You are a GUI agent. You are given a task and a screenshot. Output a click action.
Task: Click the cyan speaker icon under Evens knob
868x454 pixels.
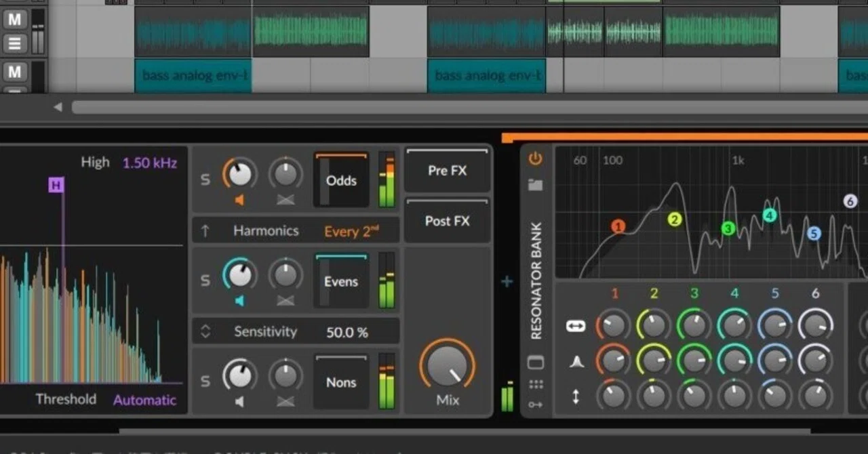(x=239, y=300)
